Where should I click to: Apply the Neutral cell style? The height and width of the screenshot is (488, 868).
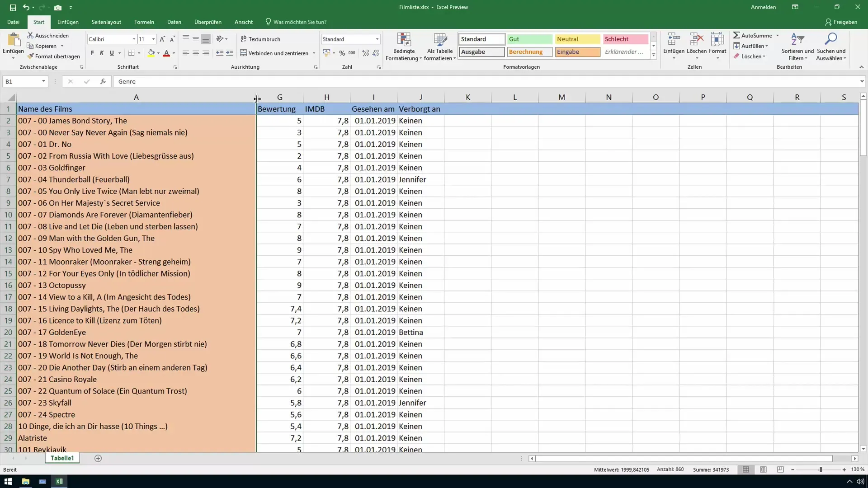click(x=577, y=39)
